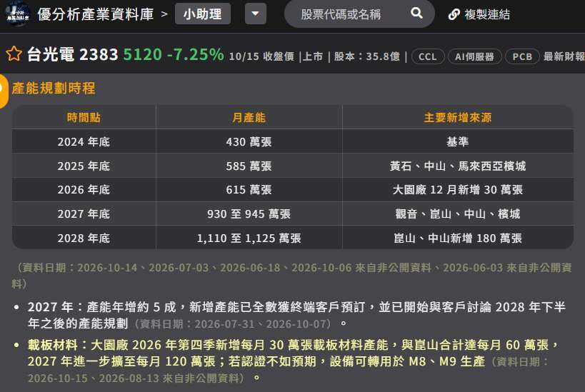Screen dimensions: 585x392
Task: Select the 2024 年底 cell
Action: click(84, 141)
